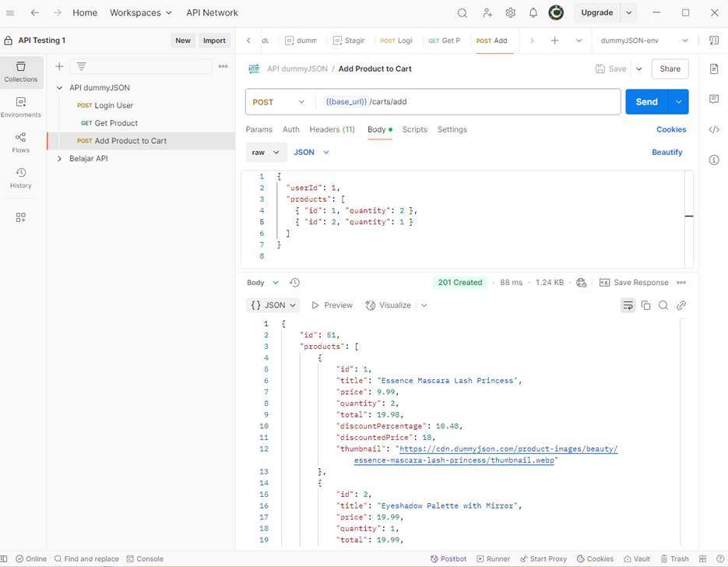728x567 pixels.
Task: Select Get Product request in collection
Action: pyautogui.click(x=116, y=123)
